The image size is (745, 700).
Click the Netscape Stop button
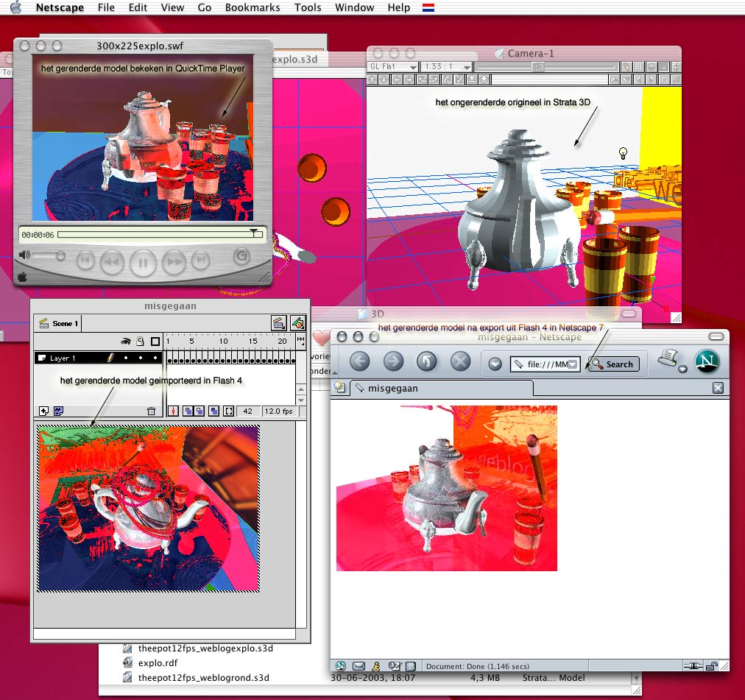(460, 361)
